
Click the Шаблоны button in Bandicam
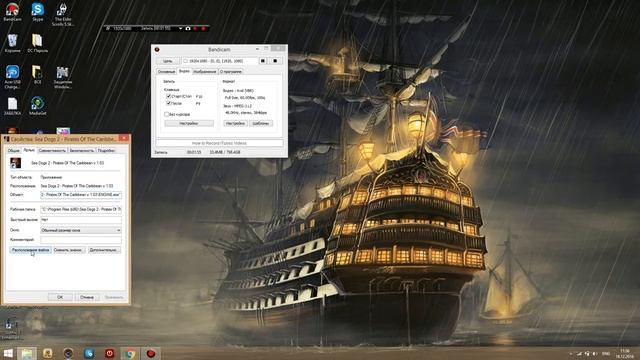click(x=261, y=123)
